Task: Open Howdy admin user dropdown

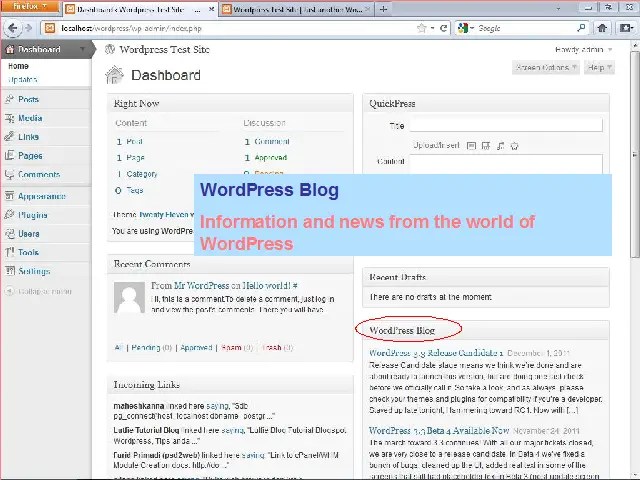Action: (584, 49)
